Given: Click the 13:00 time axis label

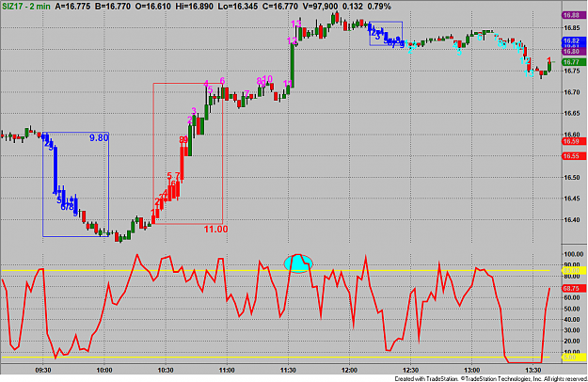Looking at the screenshot, I should click(x=471, y=371).
